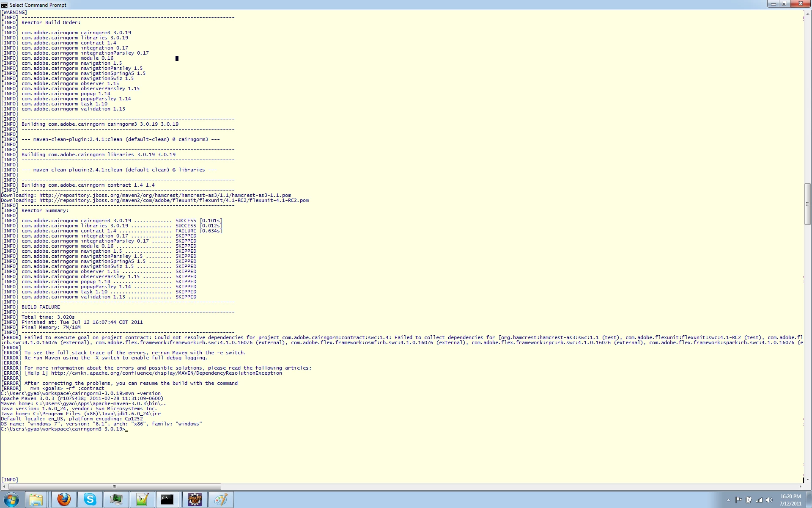Open Notepad++ from the taskbar

(142, 500)
